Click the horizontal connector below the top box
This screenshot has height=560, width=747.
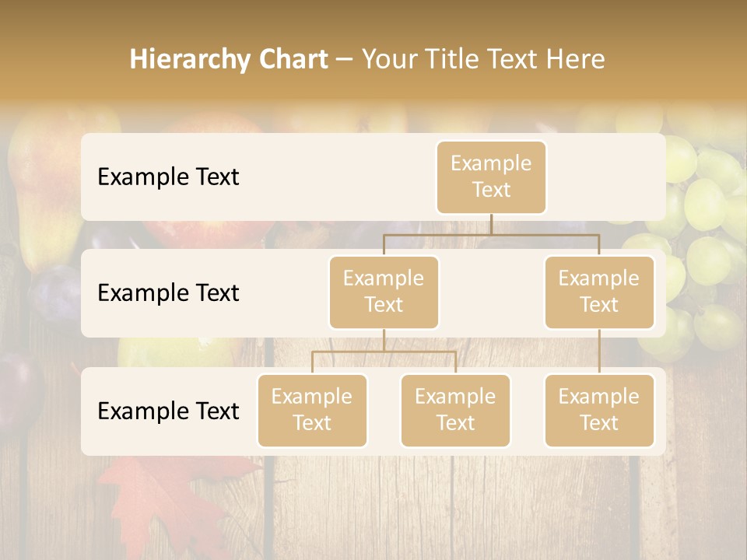(491, 235)
